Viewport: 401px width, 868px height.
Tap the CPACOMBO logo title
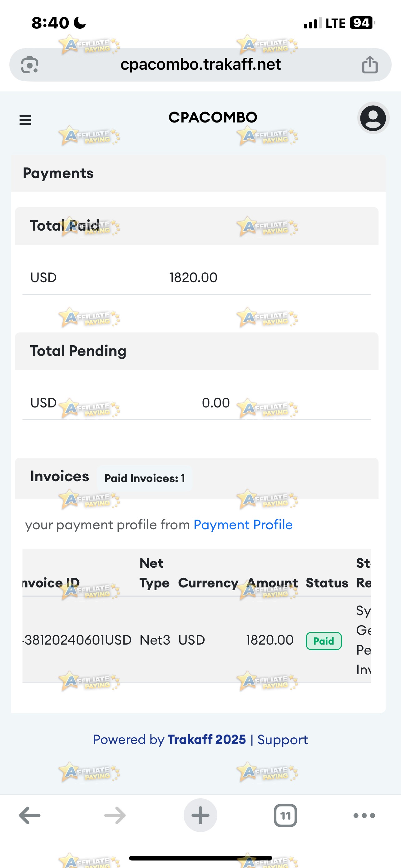(213, 117)
